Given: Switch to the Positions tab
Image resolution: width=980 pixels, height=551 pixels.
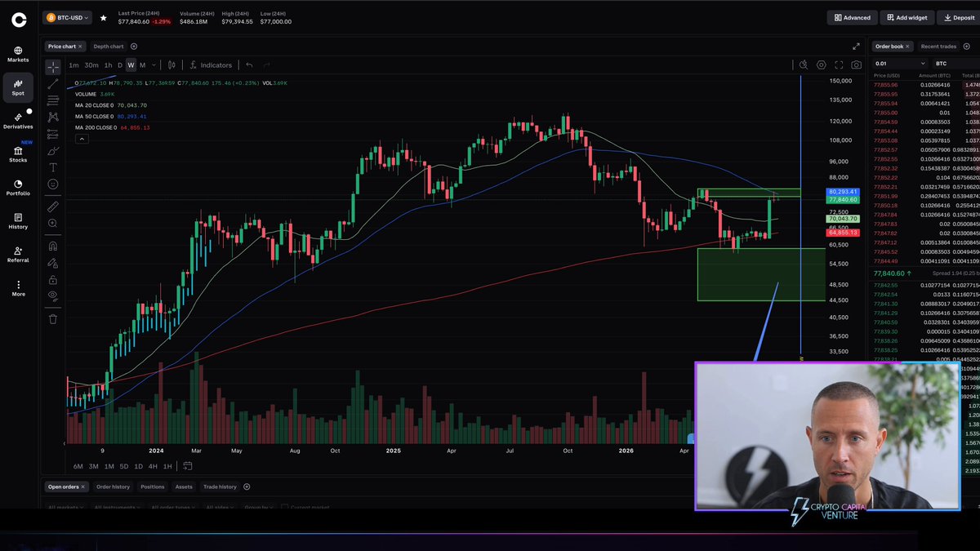Looking at the screenshot, I should 152,487.
